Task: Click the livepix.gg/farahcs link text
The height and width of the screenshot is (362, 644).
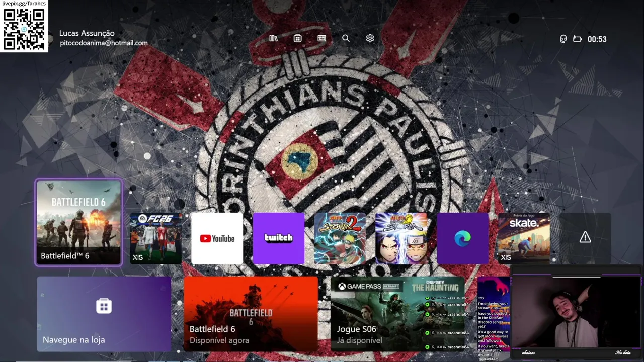Action: coord(24,4)
